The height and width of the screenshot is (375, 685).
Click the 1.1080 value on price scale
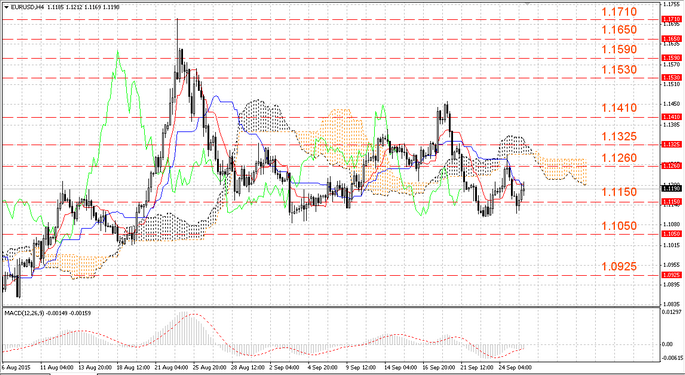[672, 225]
